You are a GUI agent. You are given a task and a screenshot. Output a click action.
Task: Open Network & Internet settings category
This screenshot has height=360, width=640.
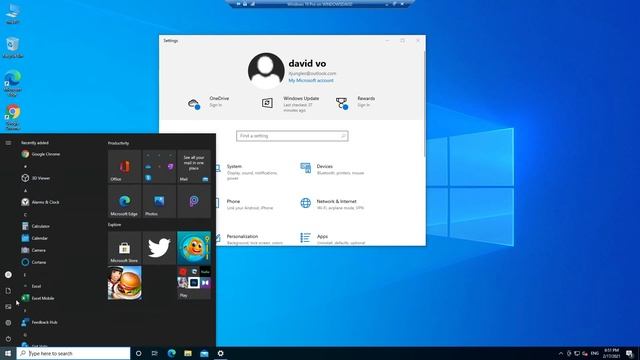pos(332,204)
